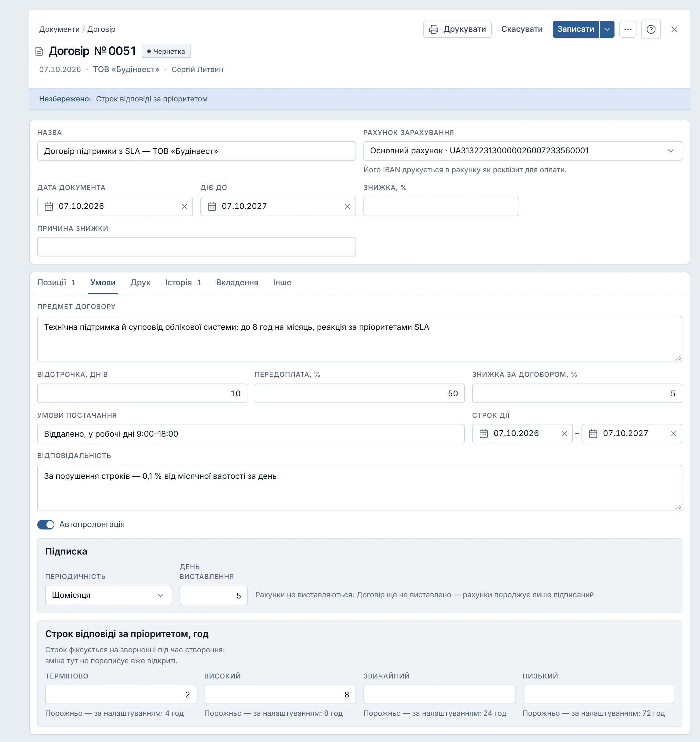This screenshot has width=700, height=742.
Task: Clear the Діє до date 07.10.2027
Action: (x=348, y=206)
